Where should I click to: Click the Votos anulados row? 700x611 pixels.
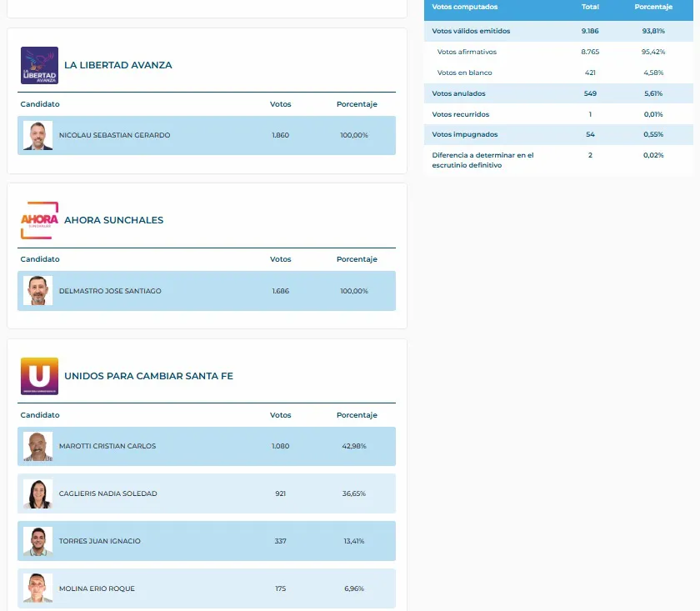pos(458,93)
